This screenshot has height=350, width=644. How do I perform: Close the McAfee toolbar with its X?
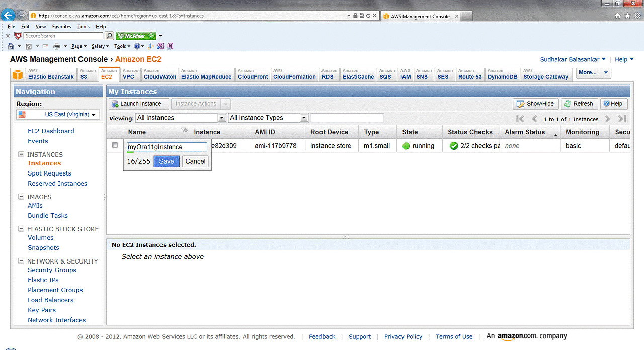(x=8, y=36)
